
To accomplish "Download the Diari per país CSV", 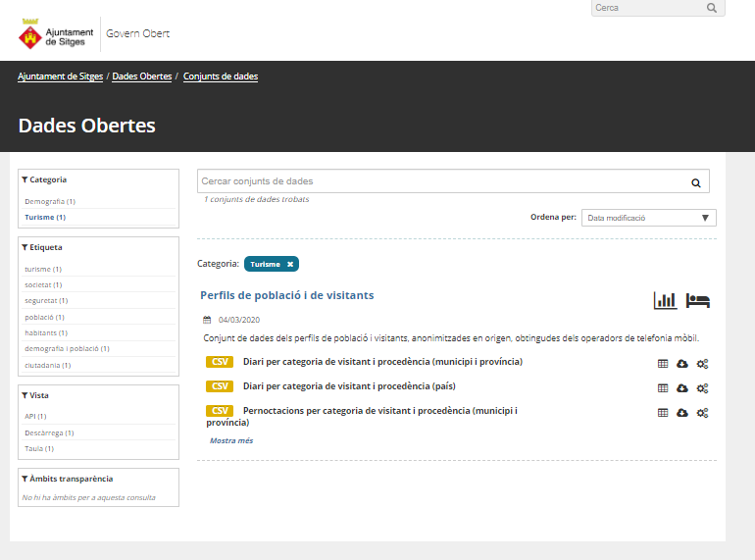I will (x=682, y=388).
